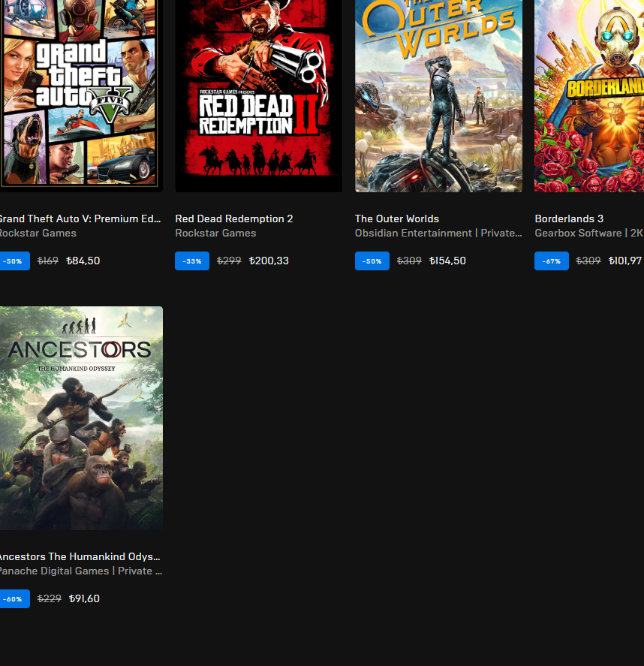Click The Outer Worlds title link

(x=397, y=218)
